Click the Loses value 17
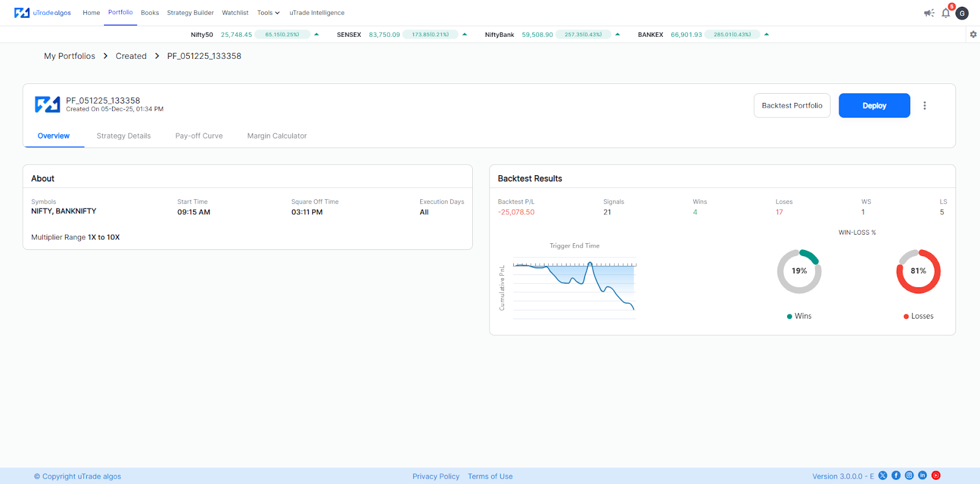 click(x=779, y=212)
